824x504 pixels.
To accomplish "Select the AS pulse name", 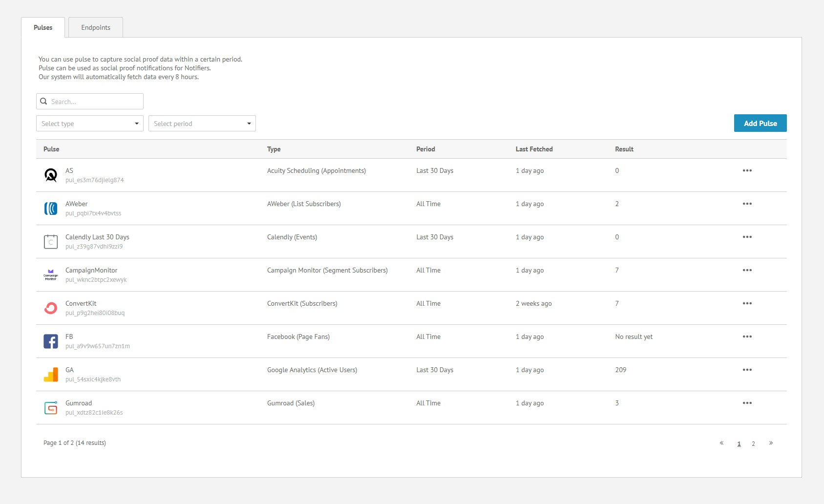I will click(69, 170).
